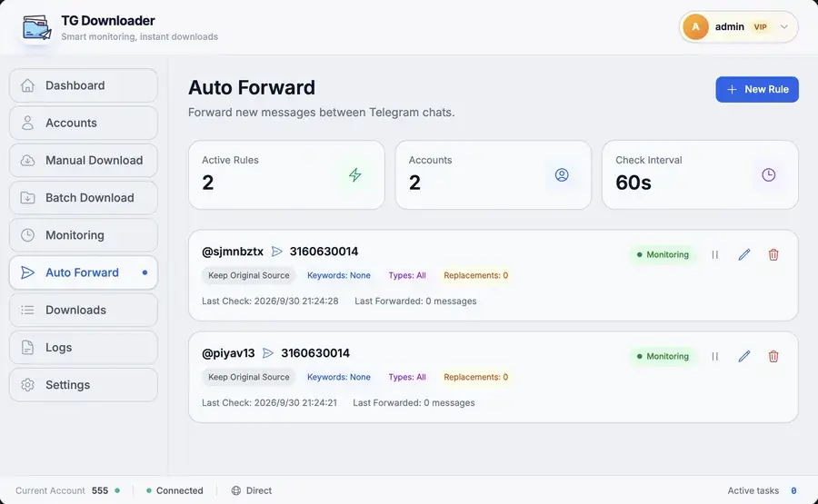Screen dimensions: 818x504
Task: Select Auto Forward in the sidebar
Action: 84,272
